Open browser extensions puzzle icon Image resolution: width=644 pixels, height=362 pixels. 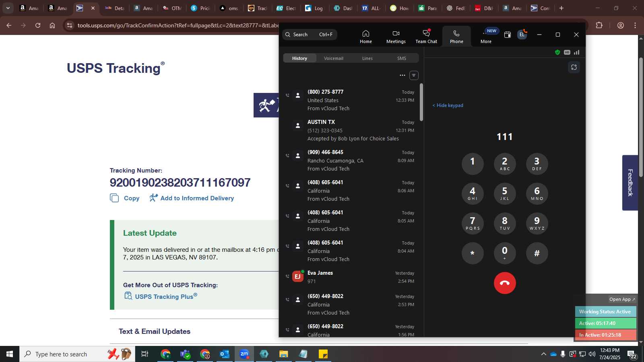[x=599, y=25]
